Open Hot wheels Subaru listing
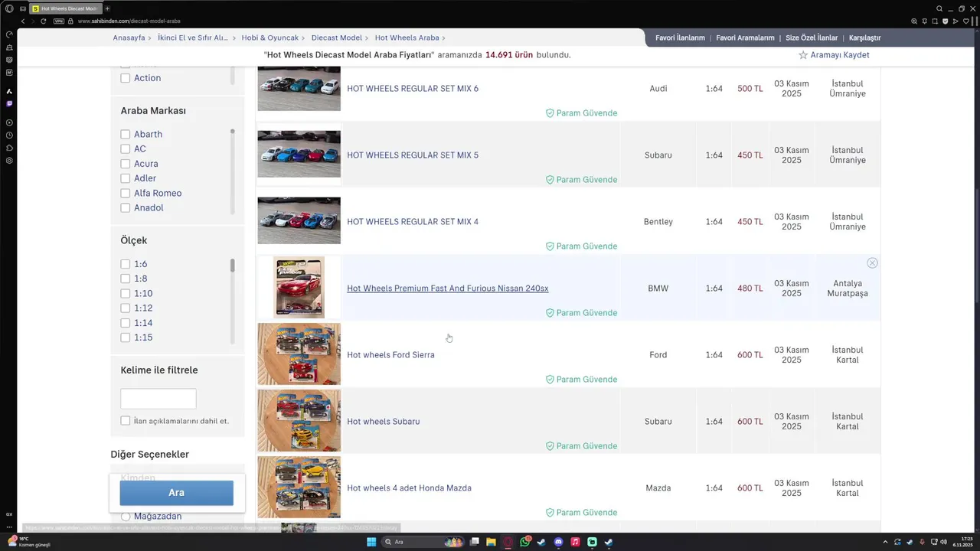The width and height of the screenshot is (980, 551). coord(384,422)
